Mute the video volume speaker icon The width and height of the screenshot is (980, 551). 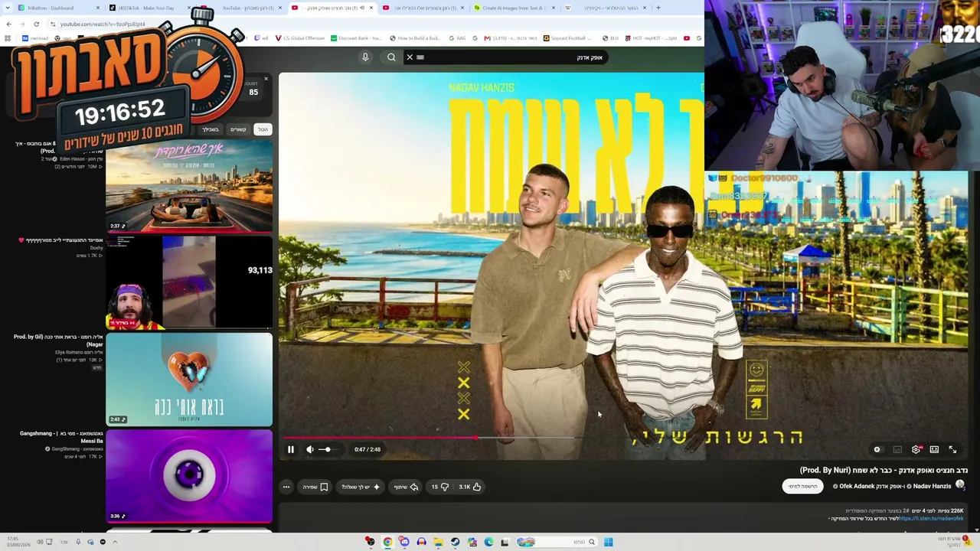tap(309, 449)
